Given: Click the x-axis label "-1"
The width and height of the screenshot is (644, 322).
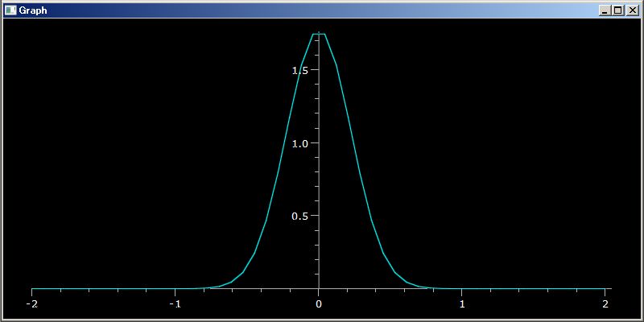Looking at the screenshot, I should [x=175, y=304].
